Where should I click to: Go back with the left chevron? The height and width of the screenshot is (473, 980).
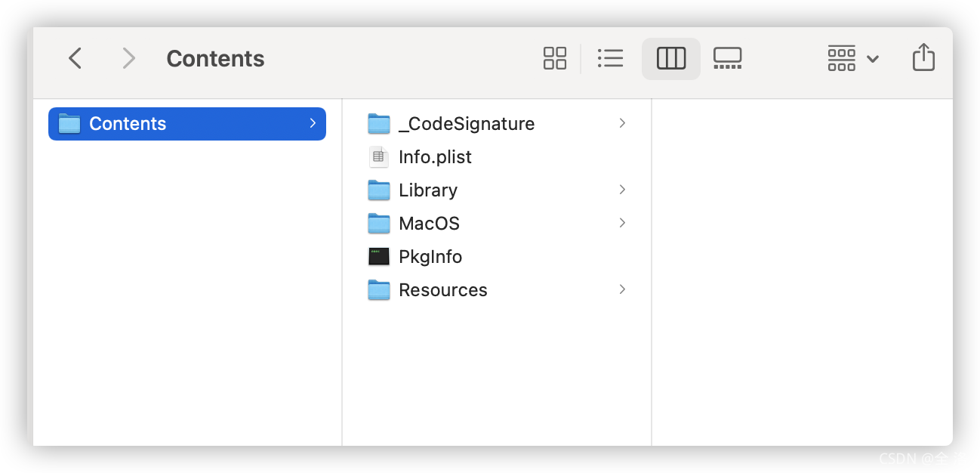[75, 58]
